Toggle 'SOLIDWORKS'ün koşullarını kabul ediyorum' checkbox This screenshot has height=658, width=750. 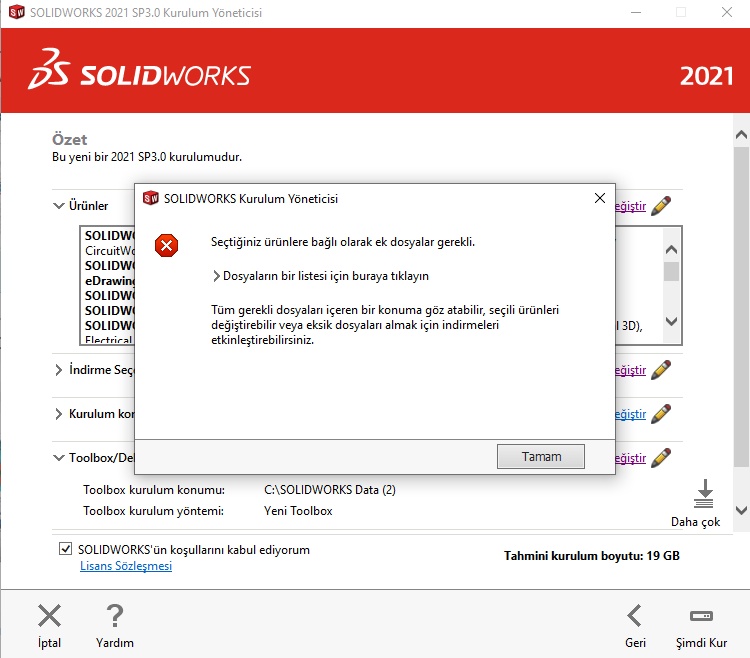(65, 548)
